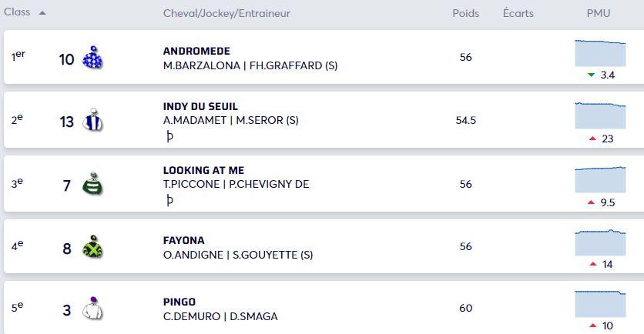Select the PMU column header

(598, 13)
